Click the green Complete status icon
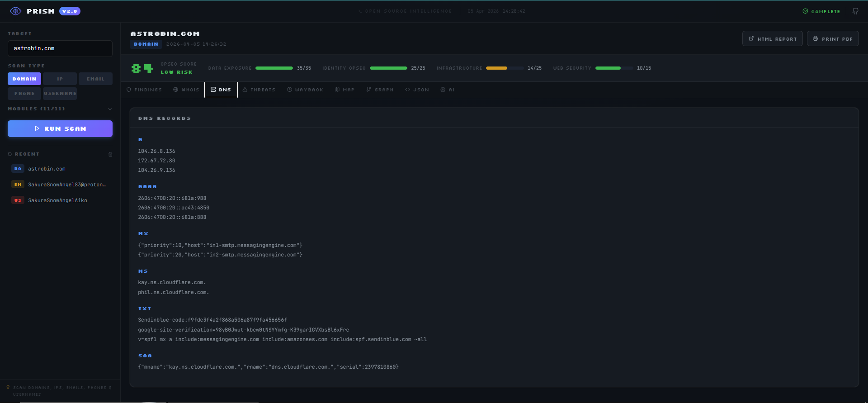 (x=805, y=11)
